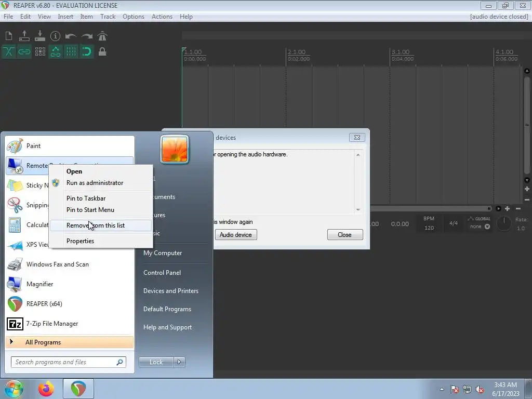Open Help and Support
Screen dimensions: 532x399
point(168,327)
